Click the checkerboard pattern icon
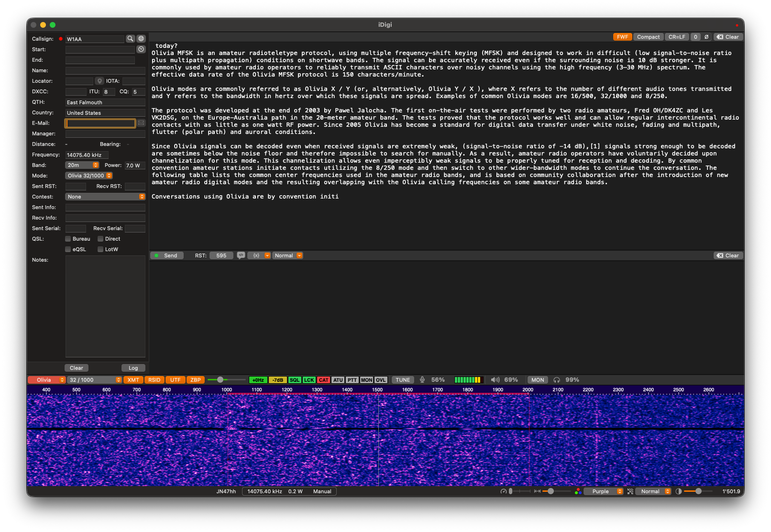771x532 pixels. pos(630,491)
